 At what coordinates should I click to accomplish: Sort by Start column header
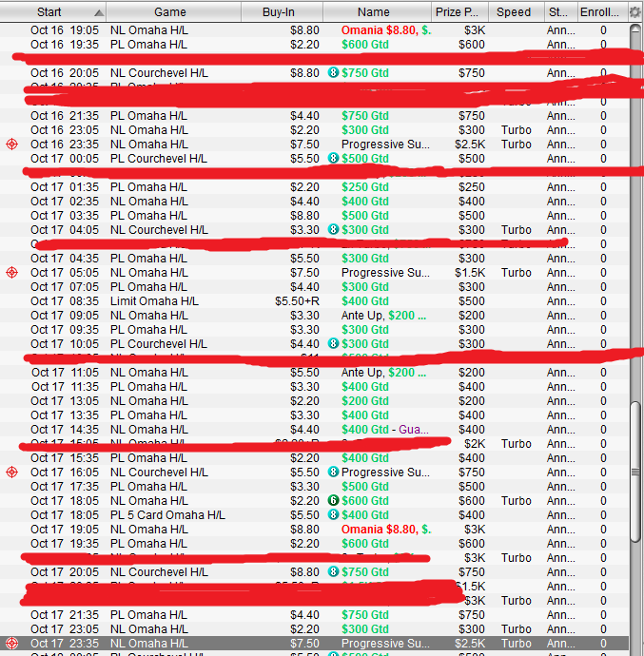pyautogui.click(x=52, y=11)
